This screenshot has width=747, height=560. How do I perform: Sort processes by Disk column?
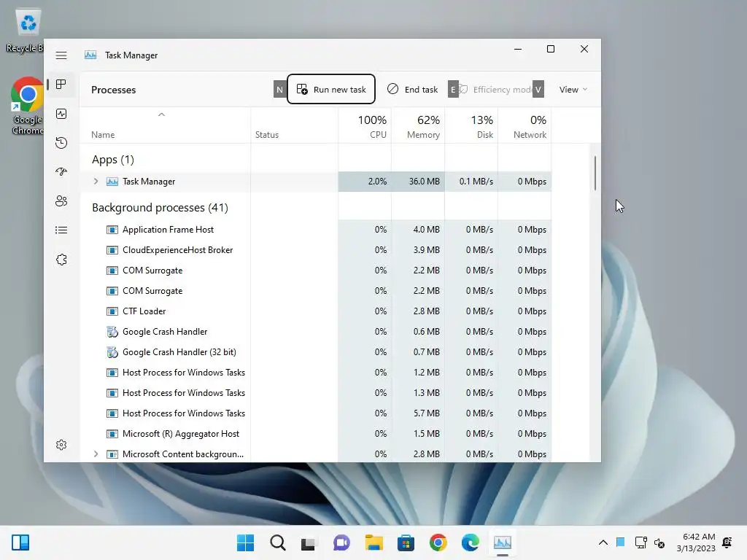pos(472,127)
